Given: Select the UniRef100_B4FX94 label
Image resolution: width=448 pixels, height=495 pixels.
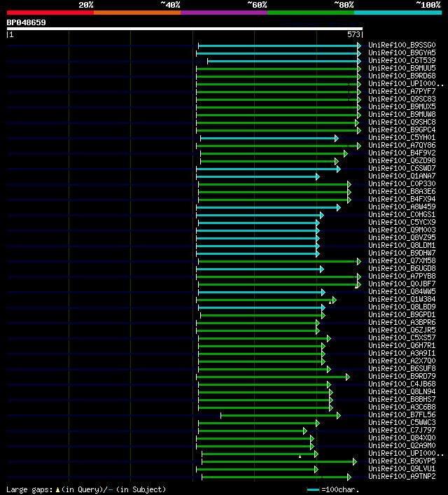Looking at the screenshot, I should point(402,199).
